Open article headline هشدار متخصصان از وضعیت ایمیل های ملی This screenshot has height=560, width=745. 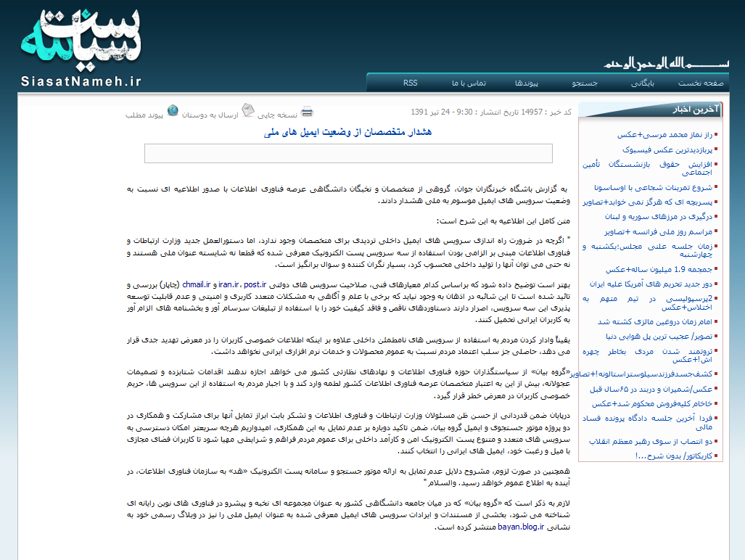click(347, 132)
